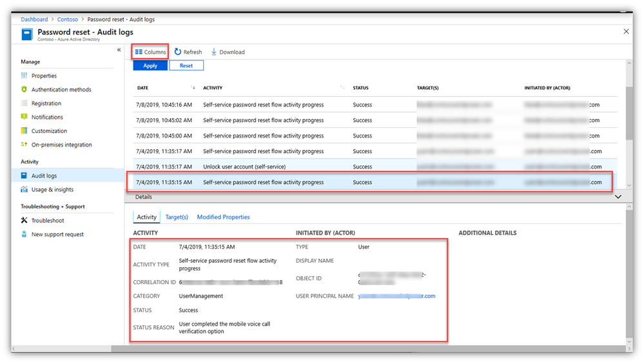This screenshot has height=364, width=644.
Task: Click the Customization icon
Action: [x=24, y=131]
